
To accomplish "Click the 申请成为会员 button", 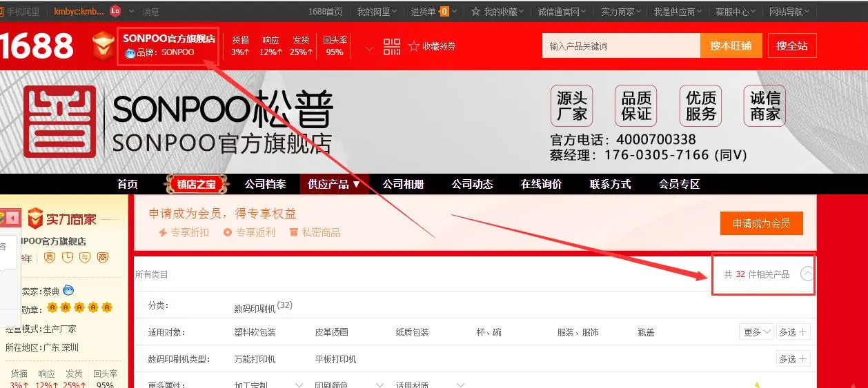I will pyautogui.click(x=761, y=223).
